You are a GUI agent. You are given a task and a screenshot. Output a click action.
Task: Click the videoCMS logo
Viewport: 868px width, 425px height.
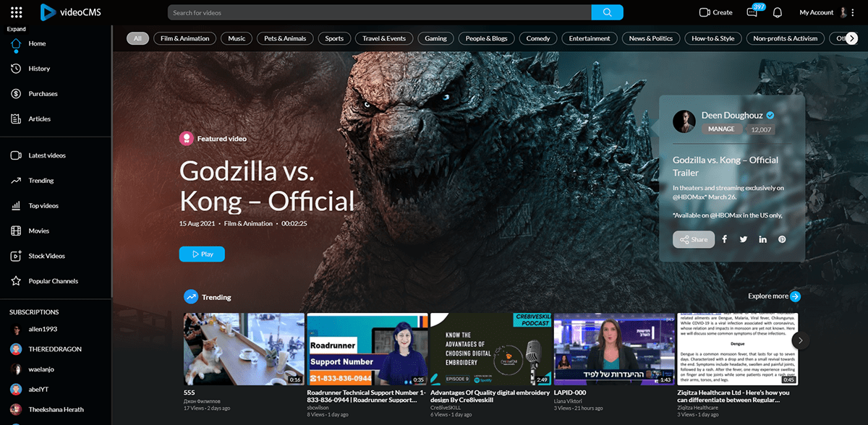point(69,12)
